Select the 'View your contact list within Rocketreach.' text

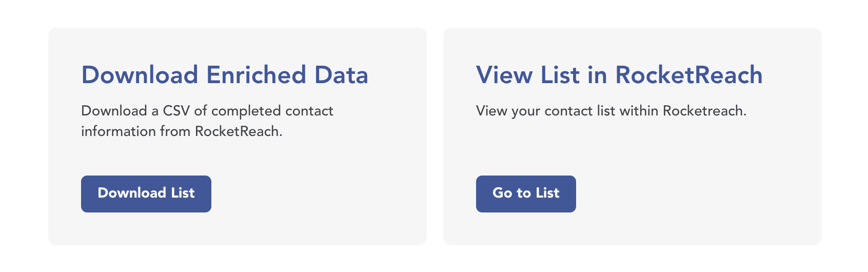tap(611, 111)
